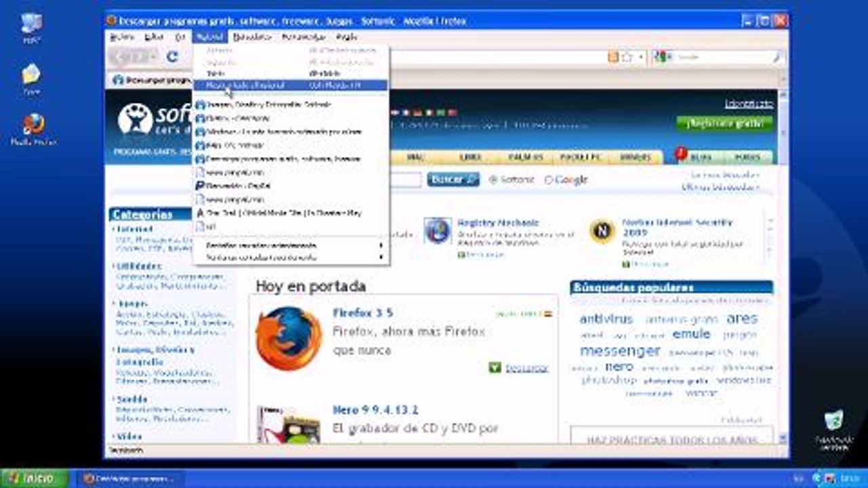The height and width of the screenshot is (488, 868).
Task: Select the Softonic search radio button
Action: coord(493,180)
